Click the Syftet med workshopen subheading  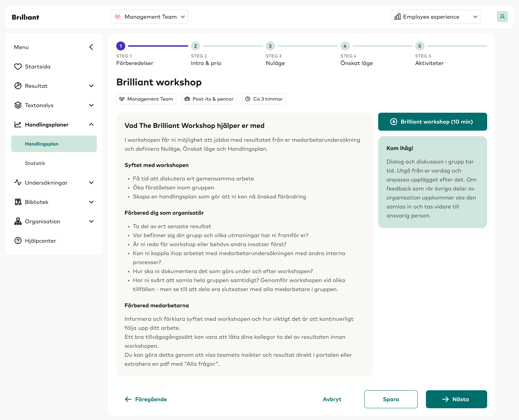point(156,165)
